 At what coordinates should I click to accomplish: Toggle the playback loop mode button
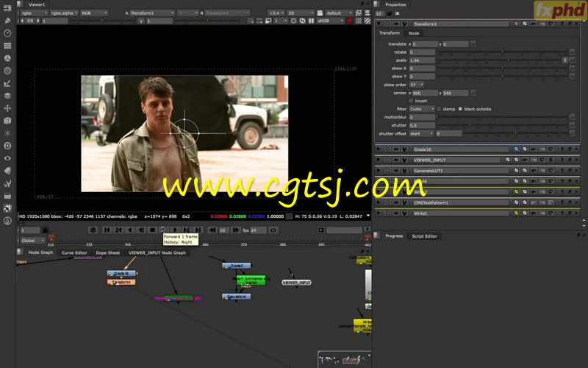tap(273, 230)
